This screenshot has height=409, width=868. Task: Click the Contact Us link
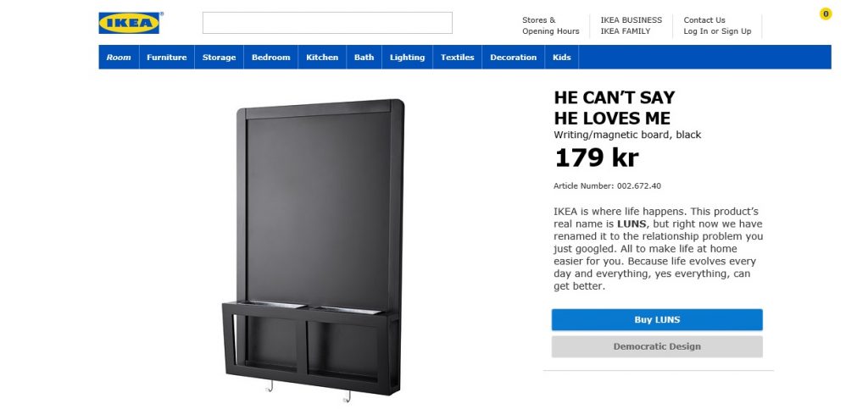click(704, 19)
